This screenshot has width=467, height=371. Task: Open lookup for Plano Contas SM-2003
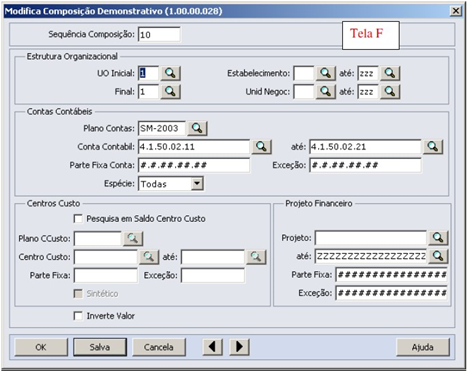tap(197, 128)
